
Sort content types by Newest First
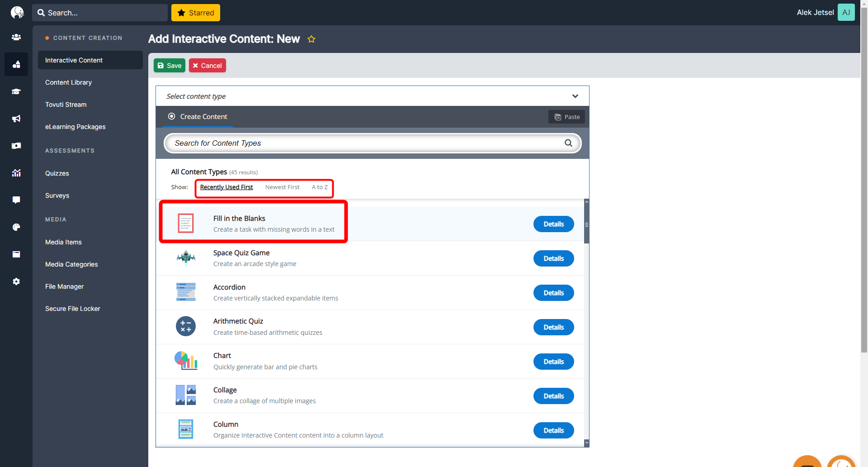pyautogui.click(x=282, y=187)
